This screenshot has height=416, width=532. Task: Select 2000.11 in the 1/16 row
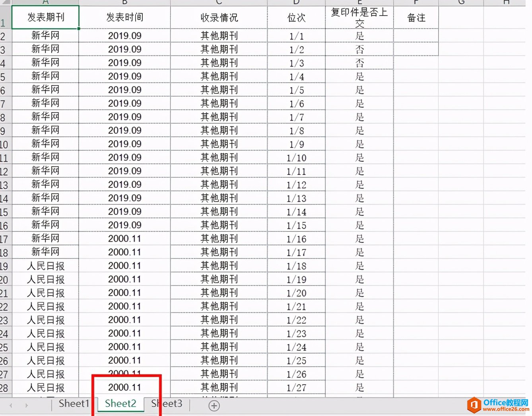pos(124,239)
